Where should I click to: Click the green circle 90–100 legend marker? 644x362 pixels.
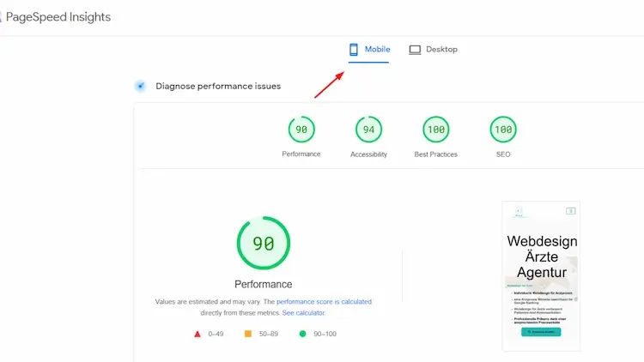[302, 334]
